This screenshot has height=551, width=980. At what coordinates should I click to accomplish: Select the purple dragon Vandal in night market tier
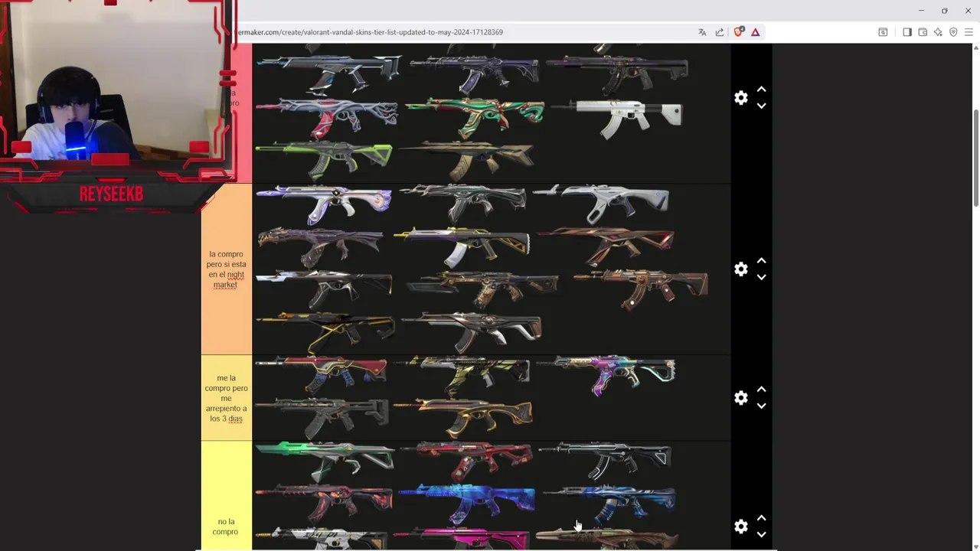320,246
